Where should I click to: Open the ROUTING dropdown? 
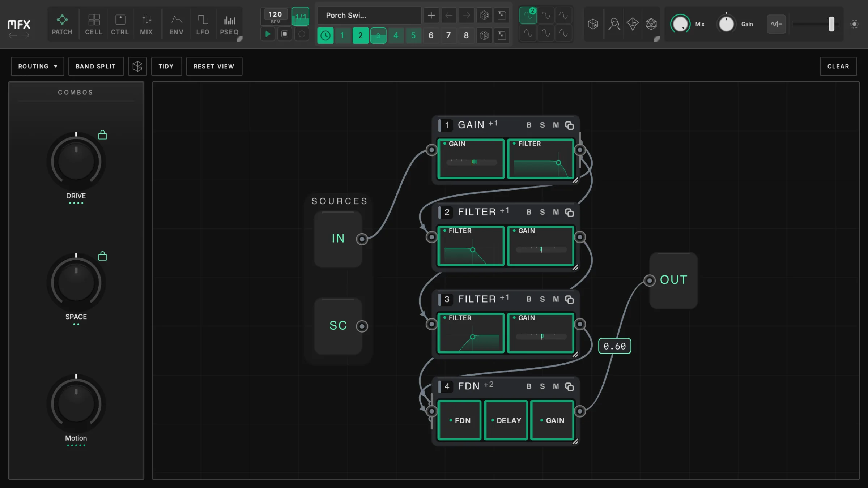37,67
